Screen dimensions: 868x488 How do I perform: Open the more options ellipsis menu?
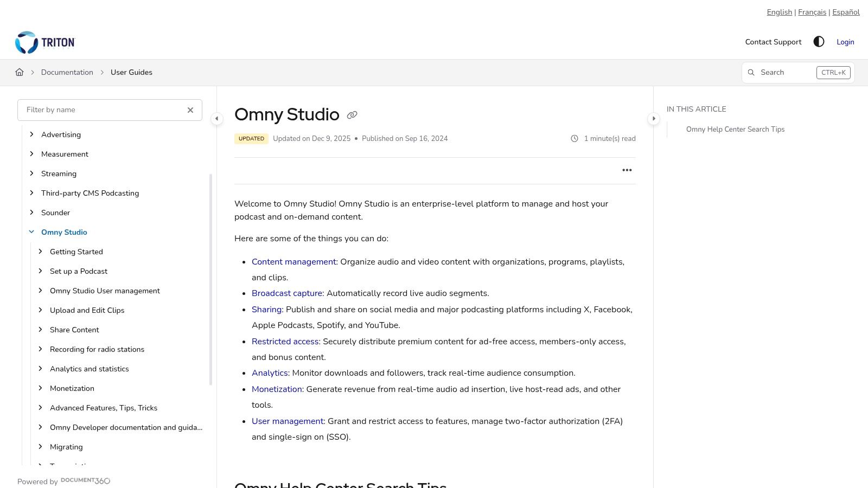pos(627,170)
